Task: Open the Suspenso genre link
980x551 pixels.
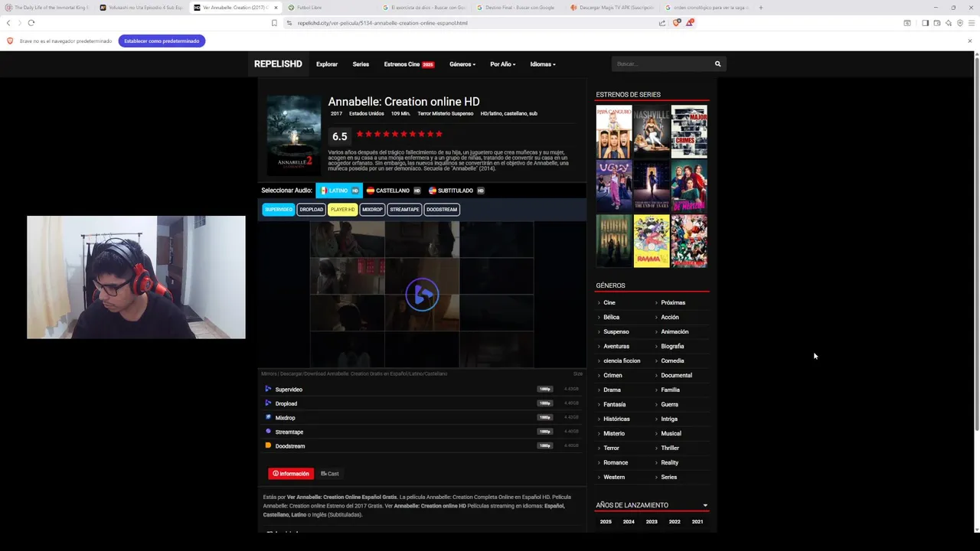Action: tap(616, 331)
